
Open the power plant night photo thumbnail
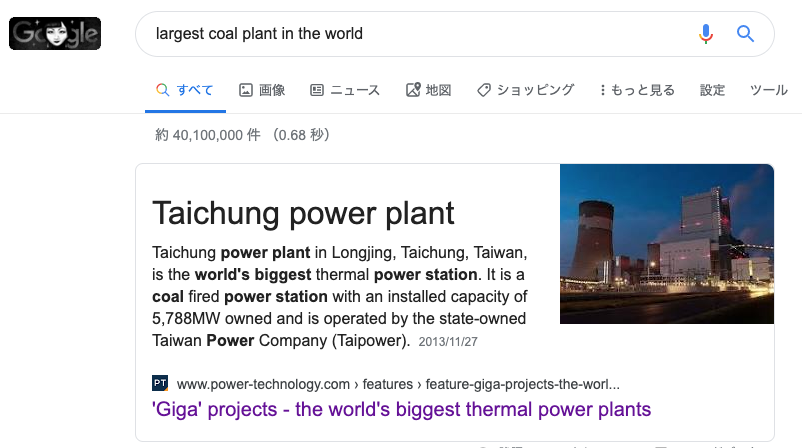(667, 244)
